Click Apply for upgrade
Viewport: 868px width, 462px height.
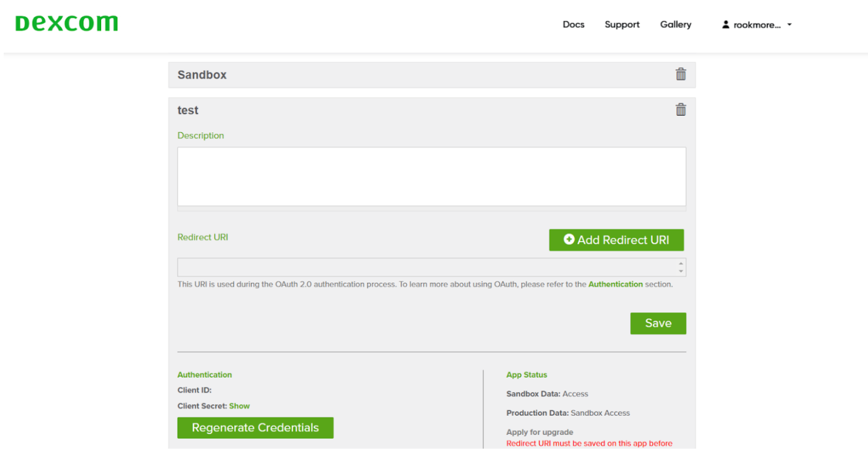[539, 432]
